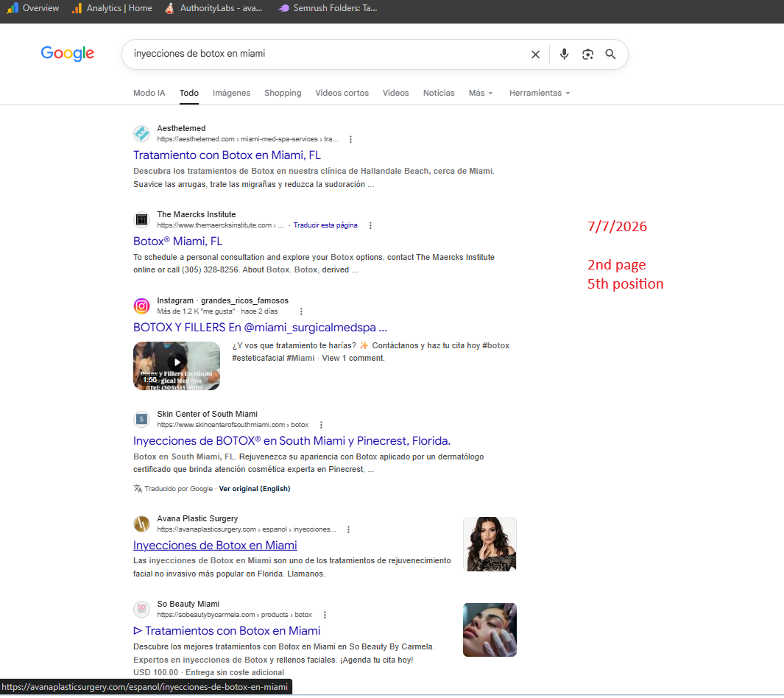
Task: Open more options for Instagram result
Action: point(301,311)
